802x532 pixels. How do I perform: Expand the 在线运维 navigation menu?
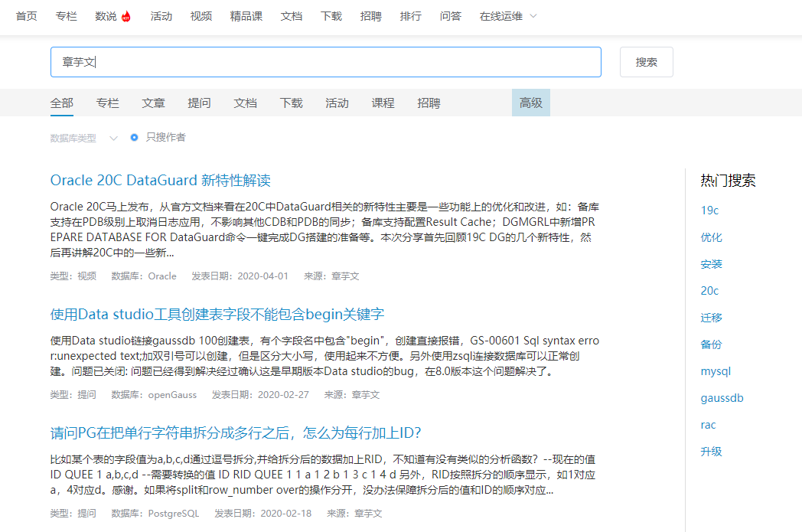coord(501,15)
